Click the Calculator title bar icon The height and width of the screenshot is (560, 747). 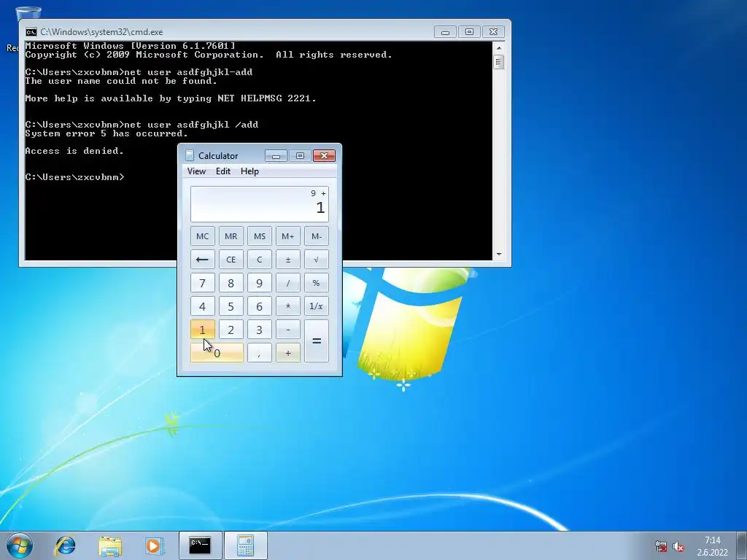(190, 156)
